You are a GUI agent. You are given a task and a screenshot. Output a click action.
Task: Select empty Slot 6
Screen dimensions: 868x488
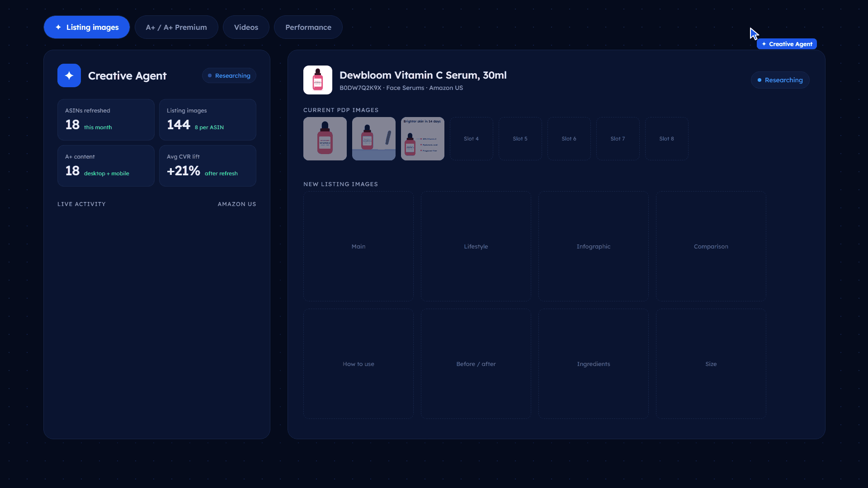tap(569, 139)
